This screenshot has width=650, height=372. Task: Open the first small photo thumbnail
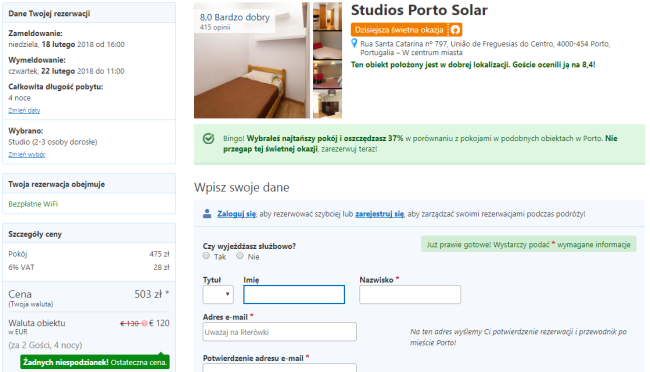click(327, 16)
